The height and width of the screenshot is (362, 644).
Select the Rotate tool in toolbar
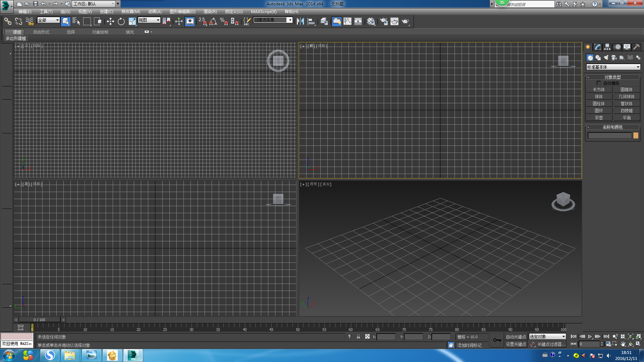click(x=121, y=21)
